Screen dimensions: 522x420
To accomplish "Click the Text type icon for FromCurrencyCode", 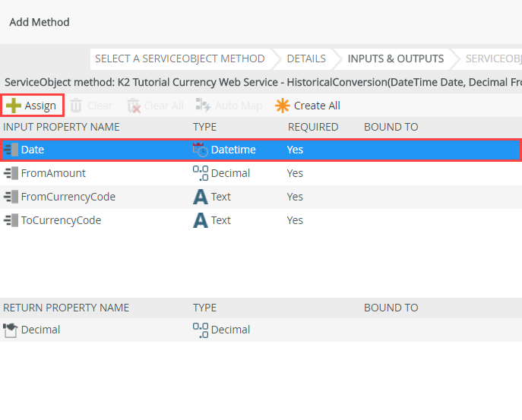I will (x=201, y=197).
